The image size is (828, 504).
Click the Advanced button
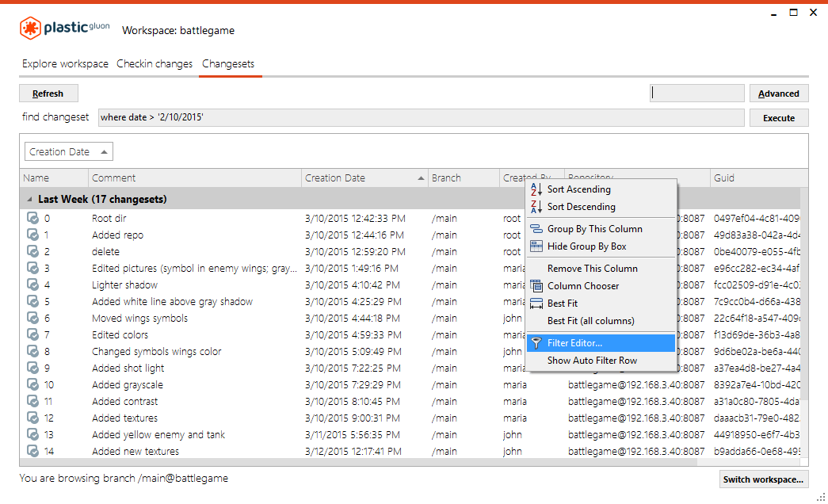(778, 94)
